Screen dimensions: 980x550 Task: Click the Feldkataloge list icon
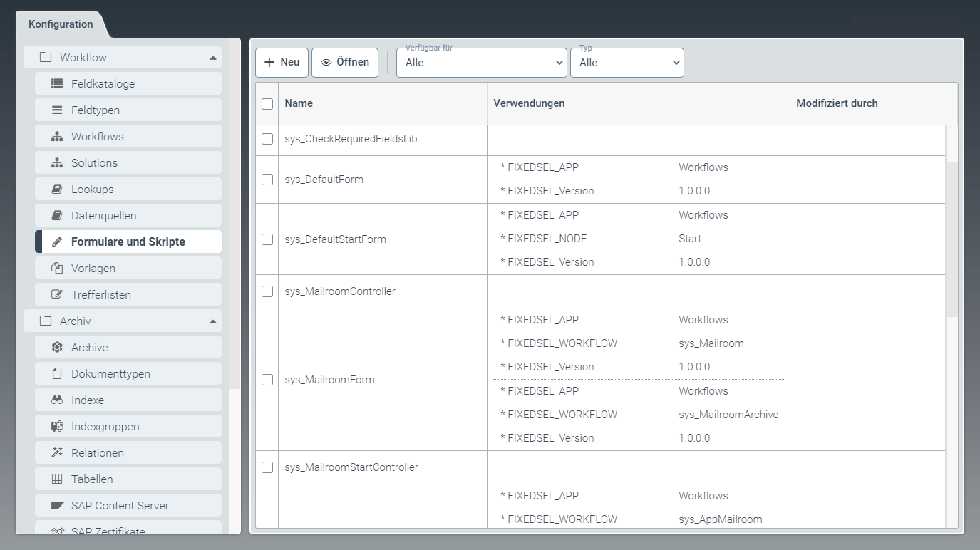(57, 83)
